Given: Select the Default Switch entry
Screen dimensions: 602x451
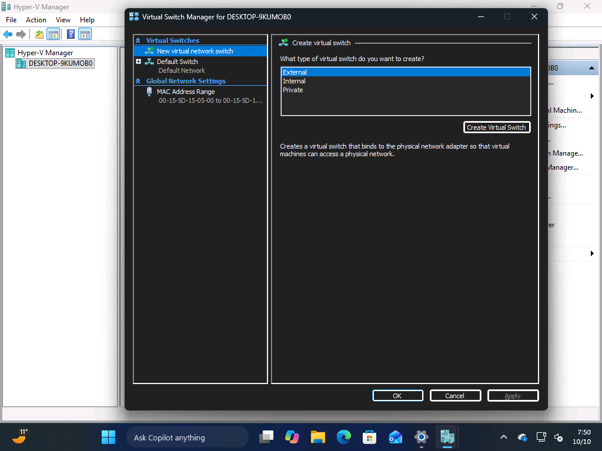Looking at the screenshot, I should pyautogui.click(x=177, y=61).
